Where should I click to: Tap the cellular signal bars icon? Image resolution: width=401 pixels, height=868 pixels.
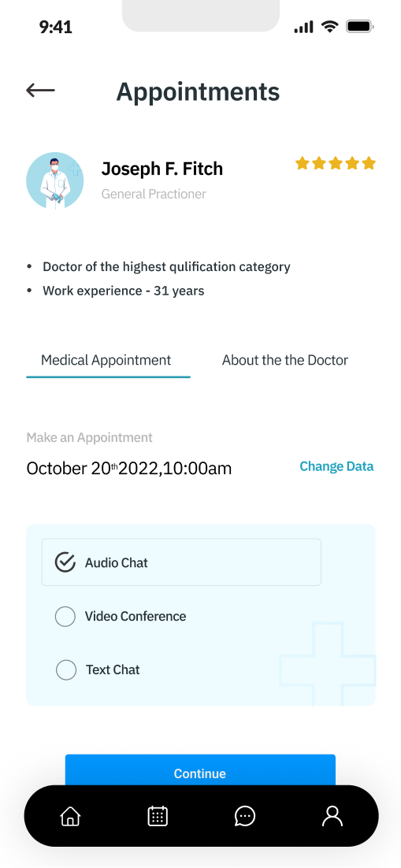click(x=303, y=27)
